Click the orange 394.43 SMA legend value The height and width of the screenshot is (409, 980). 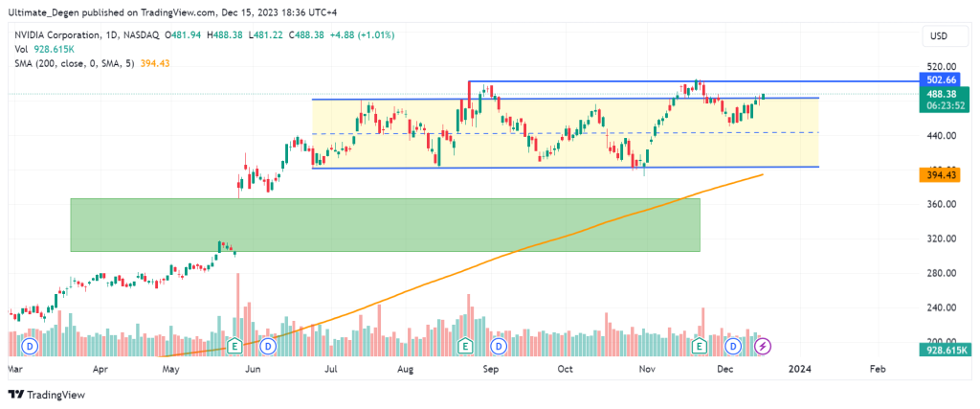[156, 63]
